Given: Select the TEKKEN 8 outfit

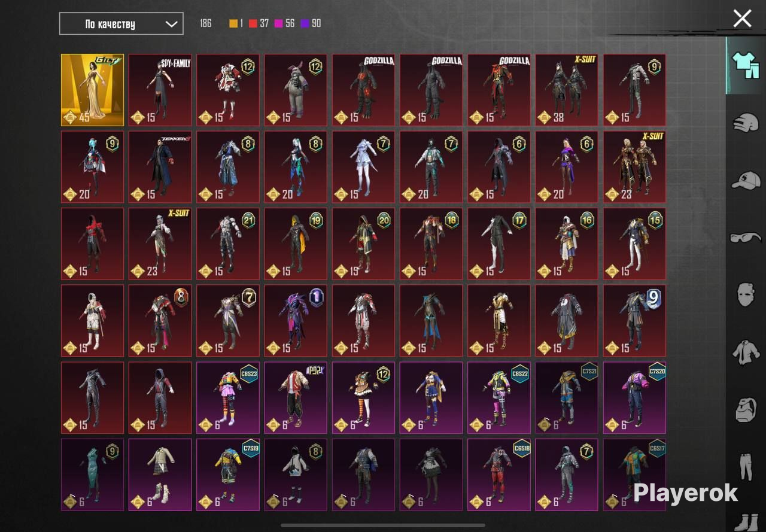Looking at the screenshot, I should pyautogui.click(x=160, y=167).
